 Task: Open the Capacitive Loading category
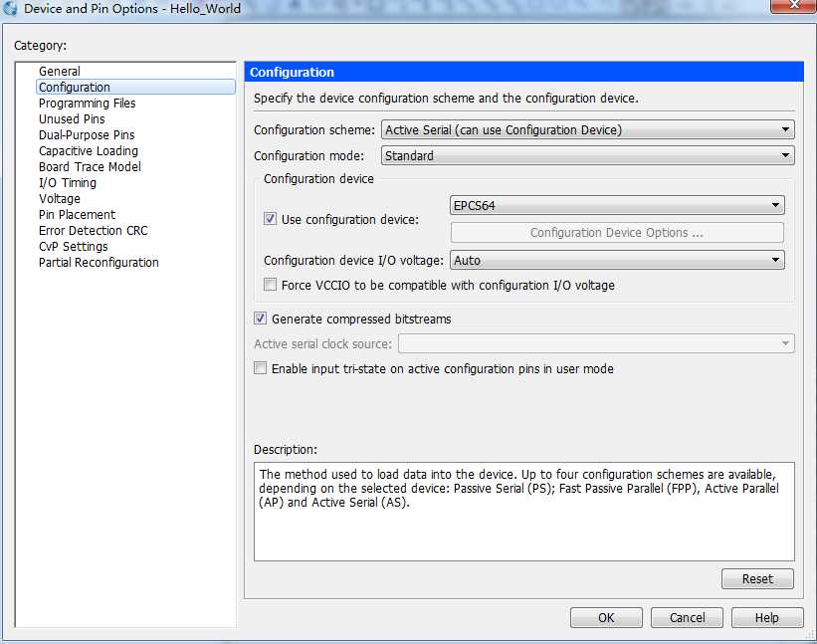pos(89,150)
